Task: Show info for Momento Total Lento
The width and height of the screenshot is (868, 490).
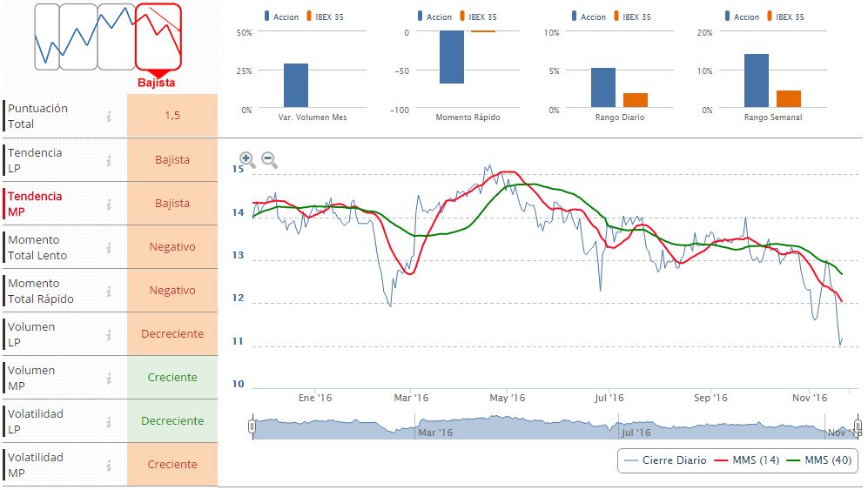Action: (109, 247)
